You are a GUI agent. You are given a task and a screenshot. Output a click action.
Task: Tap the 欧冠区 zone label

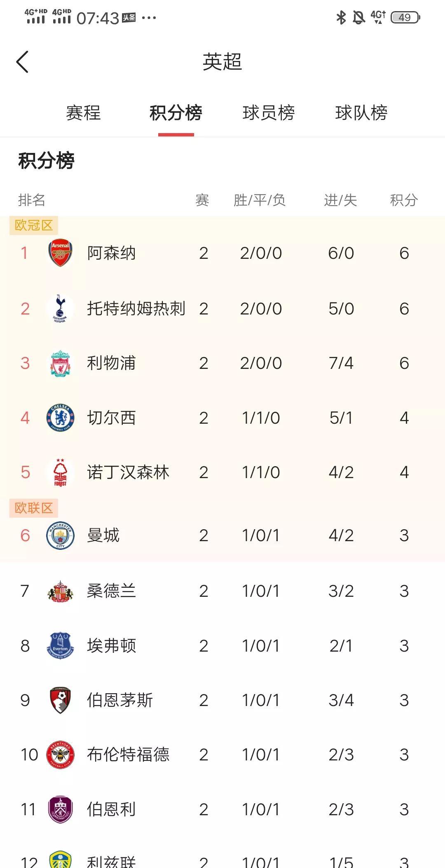34,225
